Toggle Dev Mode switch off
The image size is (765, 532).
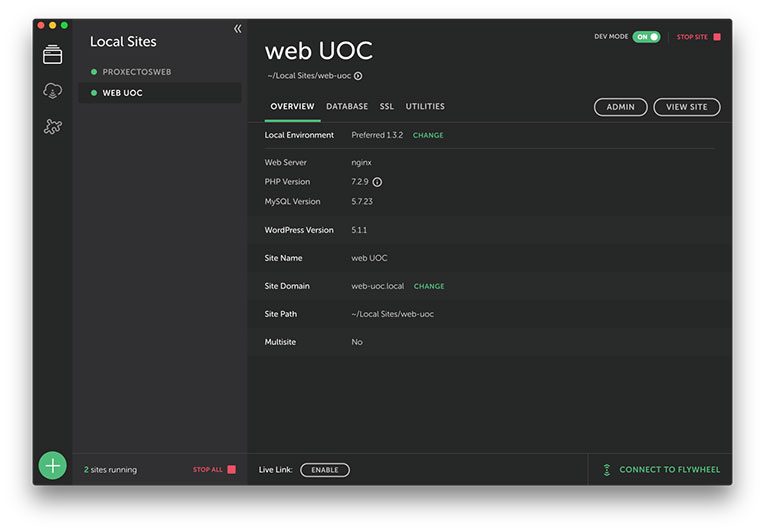click(646, 37)
